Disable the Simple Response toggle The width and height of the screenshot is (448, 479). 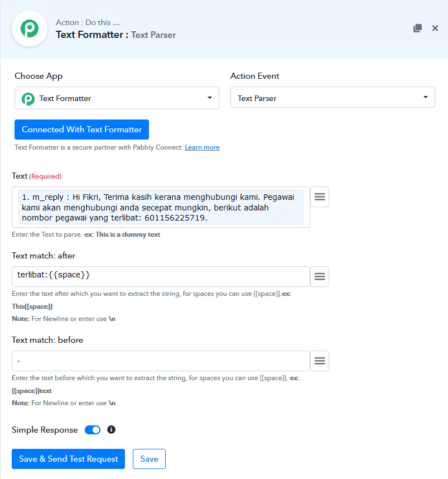coord(92,430)
